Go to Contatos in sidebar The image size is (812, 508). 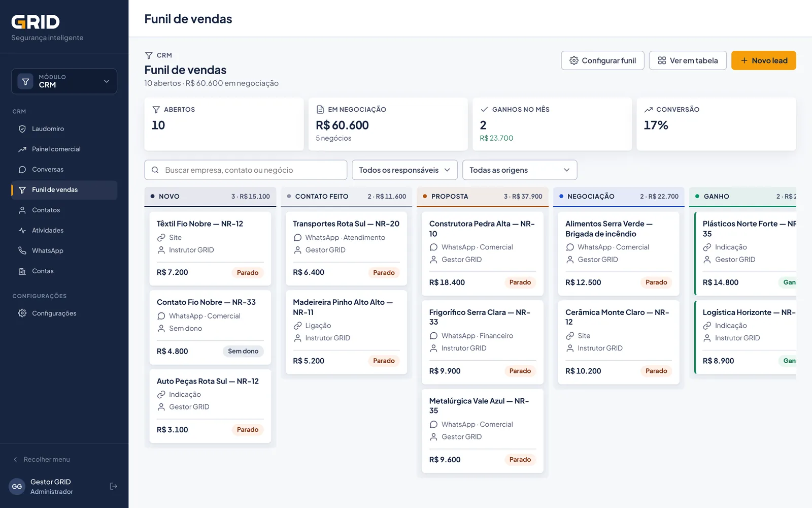[64, 210]
